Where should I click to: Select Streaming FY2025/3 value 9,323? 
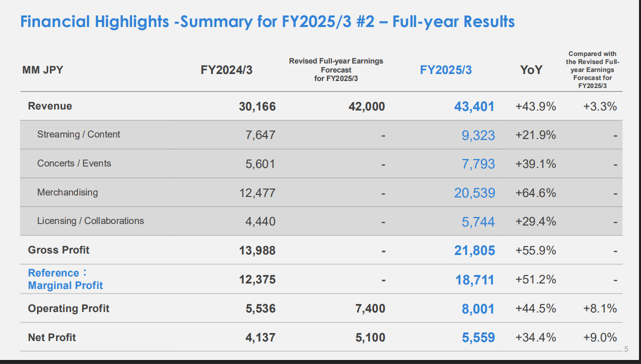click(478, 135)
